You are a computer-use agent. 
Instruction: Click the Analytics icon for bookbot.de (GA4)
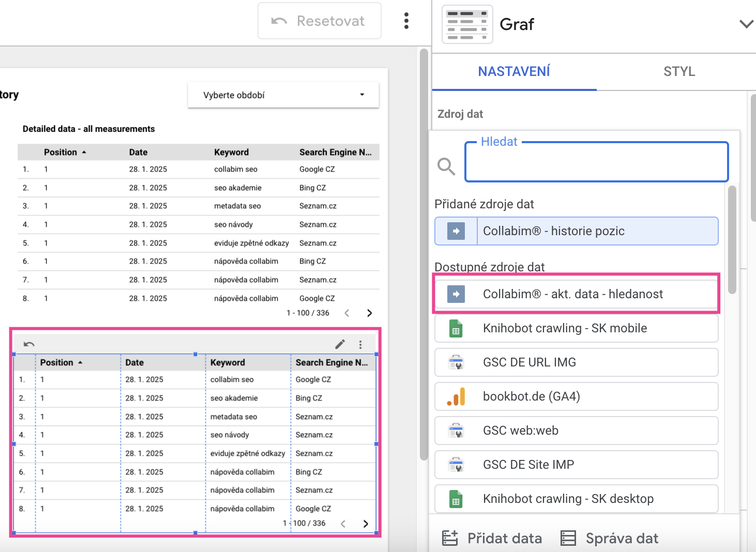pos(456,396)
